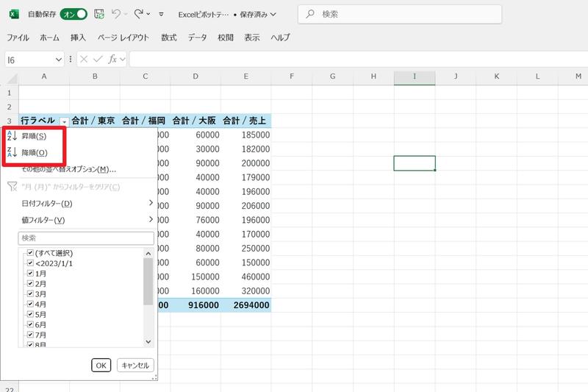Click the cell containing 185000
The width and height of the screenshot is (588, 392).
[245, 135]
